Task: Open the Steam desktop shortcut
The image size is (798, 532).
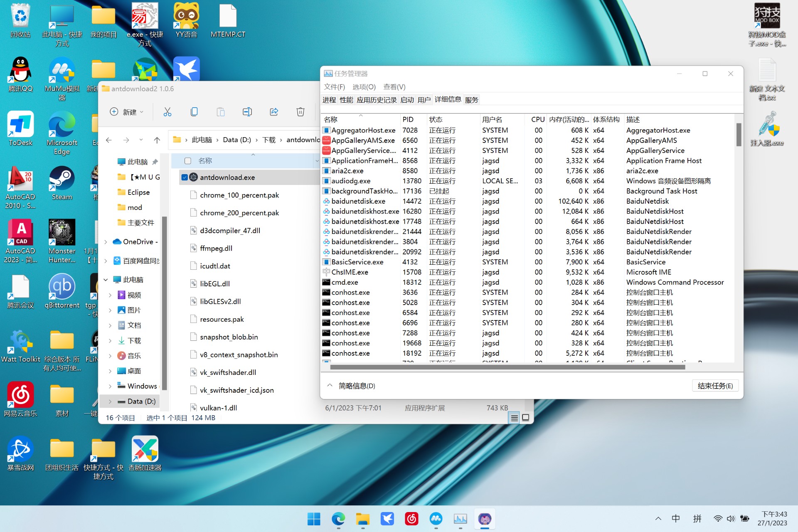Action: [x=62, y=183]
